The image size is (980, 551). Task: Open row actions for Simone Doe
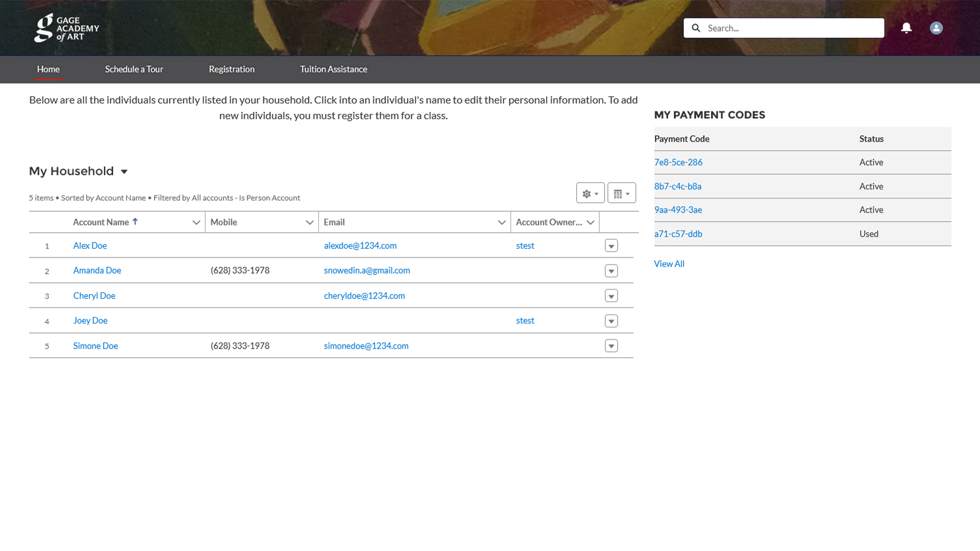[611, 346]
